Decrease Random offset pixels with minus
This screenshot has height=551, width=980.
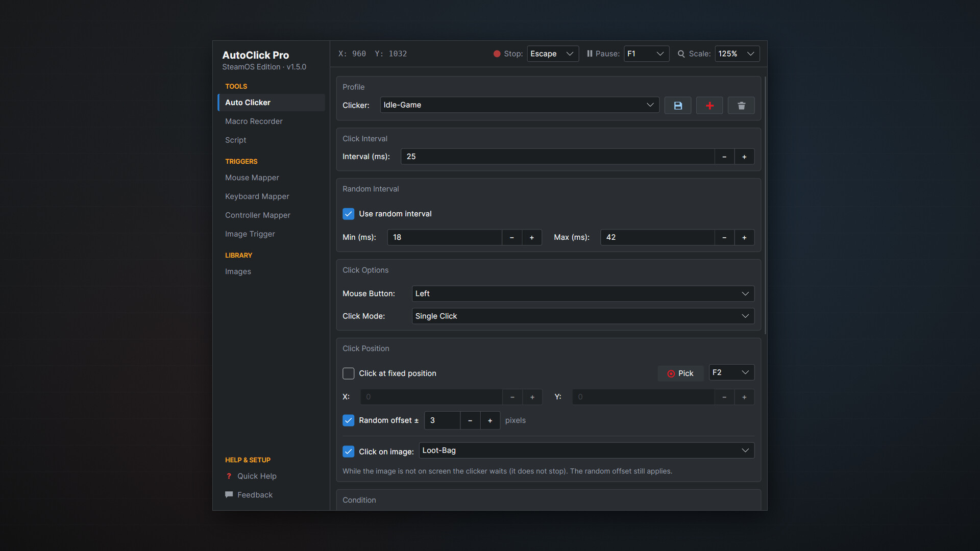pyautogui.click(x=470, y=420)
